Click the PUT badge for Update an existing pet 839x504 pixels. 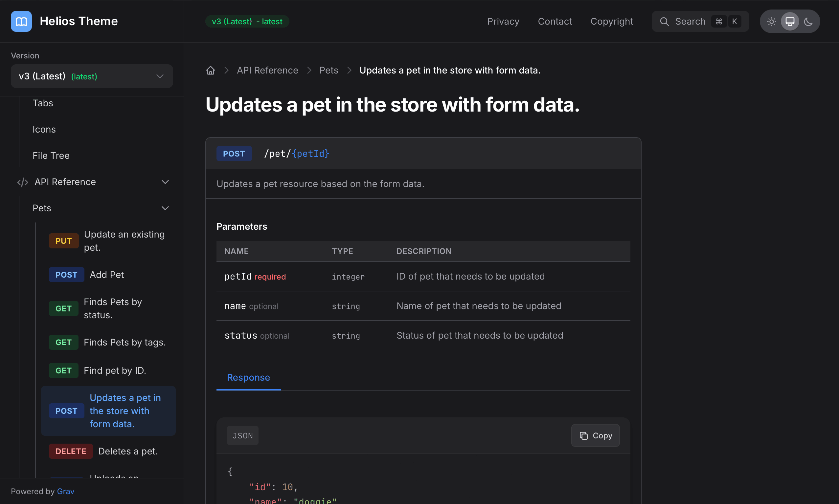(x=64, y=241)
